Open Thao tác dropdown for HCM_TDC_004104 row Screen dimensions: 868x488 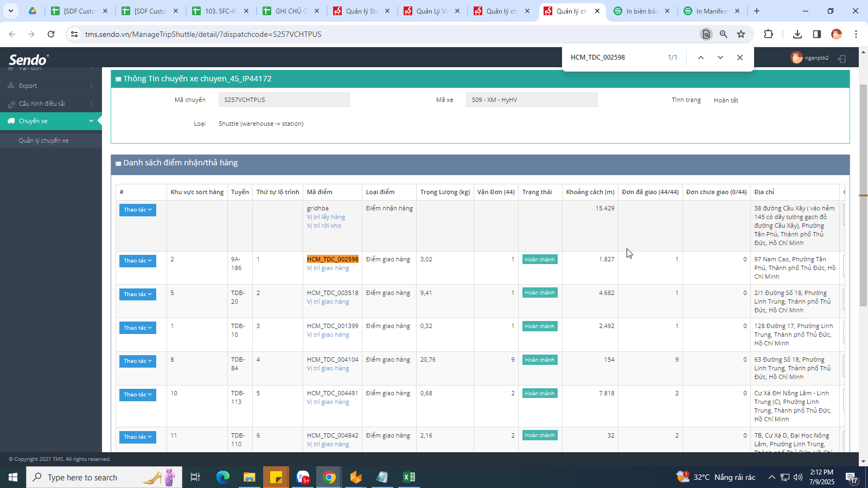click(138, 361)
